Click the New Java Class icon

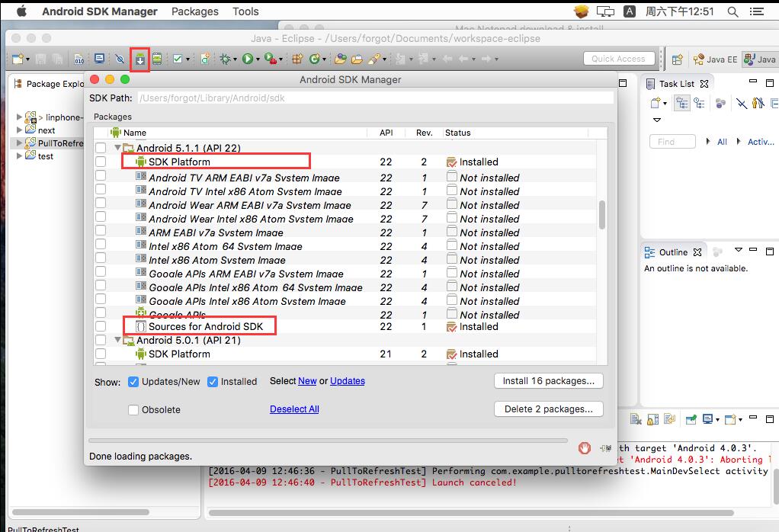[314, 59]
